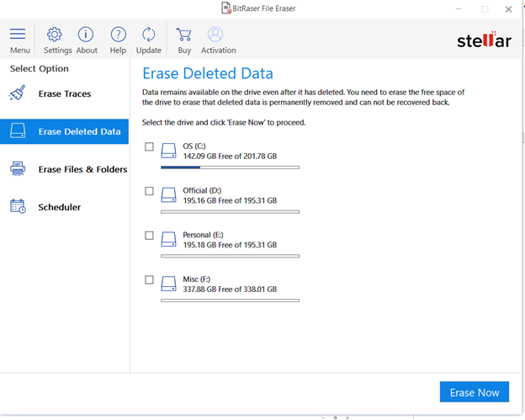Viewport: 525px width, 420px height.
Task: Select Erase Files & Folders option
Action: (64, 169)
